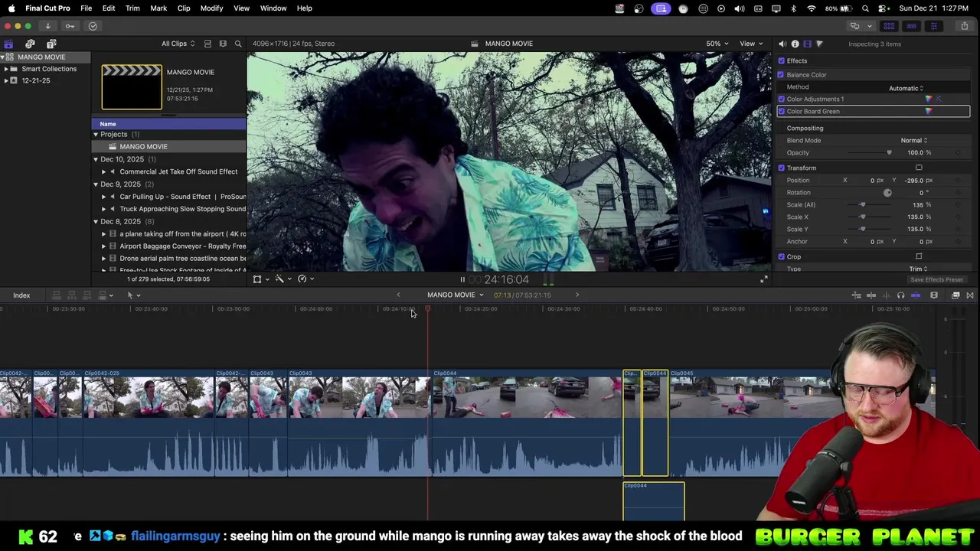Viewport: 980px width, 551px height.
Task: Open Color Board Green color controls icon
Action: coord(929,112)
